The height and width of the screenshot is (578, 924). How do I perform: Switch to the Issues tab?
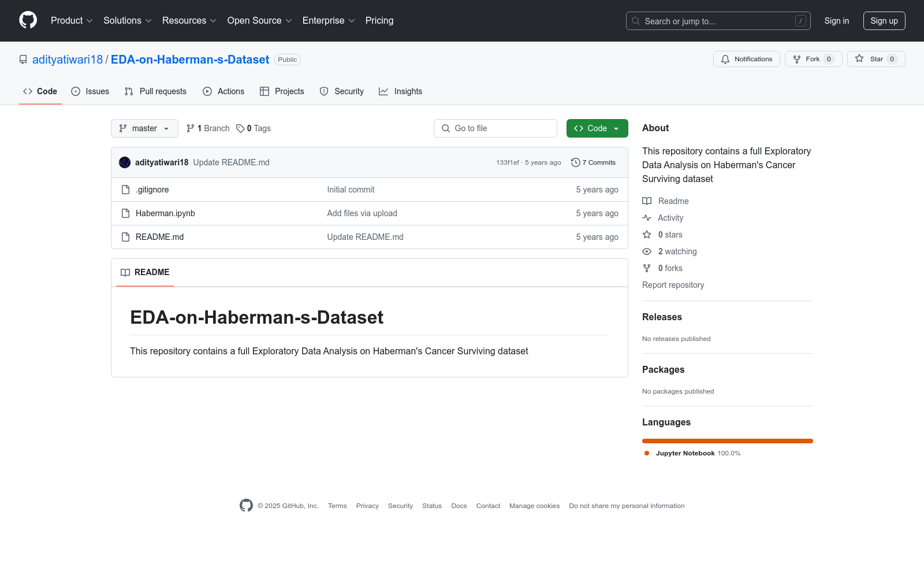click(x=90, y=91)
